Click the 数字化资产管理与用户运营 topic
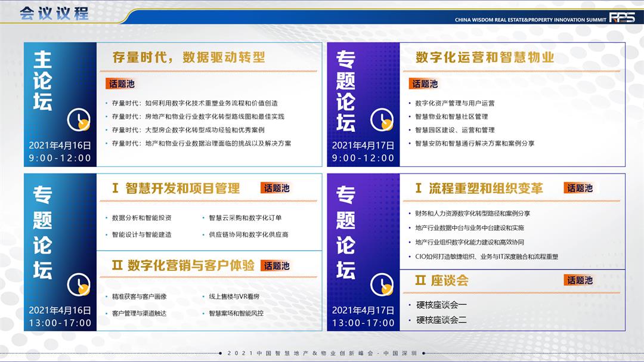This screenshot has width=644, height=362. (x=454, y=103)
